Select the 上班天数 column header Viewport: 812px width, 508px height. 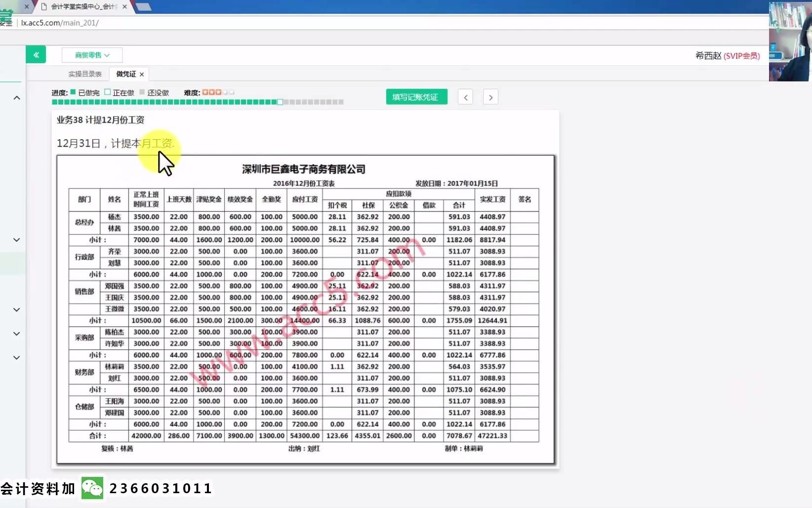[x=179, y=200]
